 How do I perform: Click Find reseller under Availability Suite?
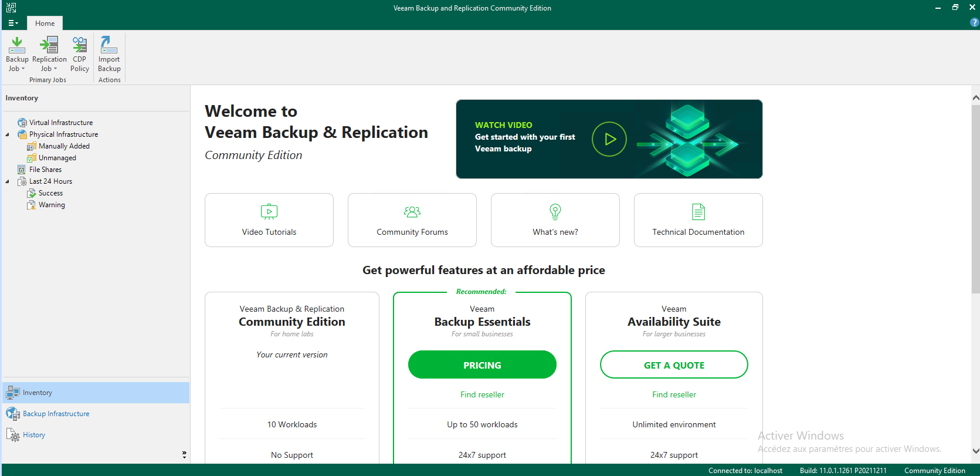click(674, 394)
